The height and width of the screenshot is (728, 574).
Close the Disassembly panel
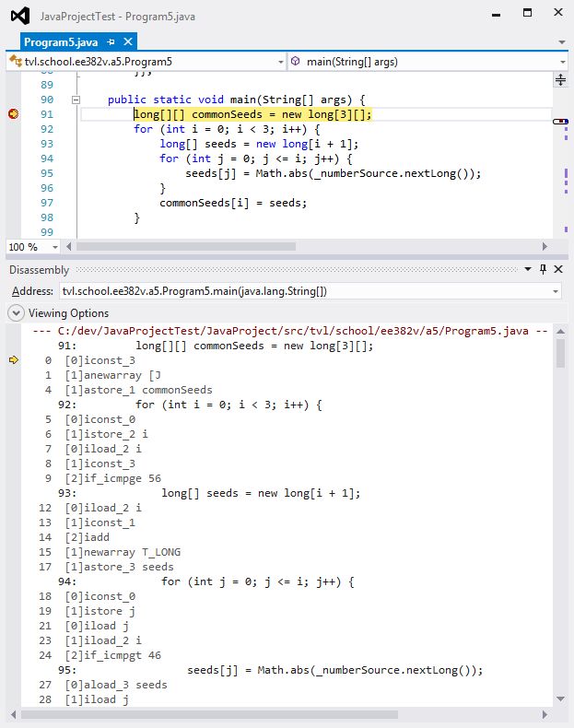[558, 269]
